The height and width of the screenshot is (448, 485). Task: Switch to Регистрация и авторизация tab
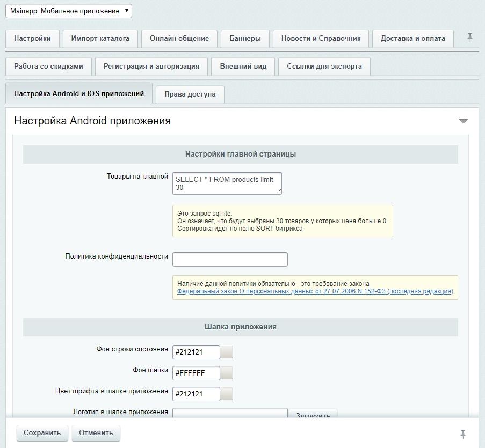point(151,66)
